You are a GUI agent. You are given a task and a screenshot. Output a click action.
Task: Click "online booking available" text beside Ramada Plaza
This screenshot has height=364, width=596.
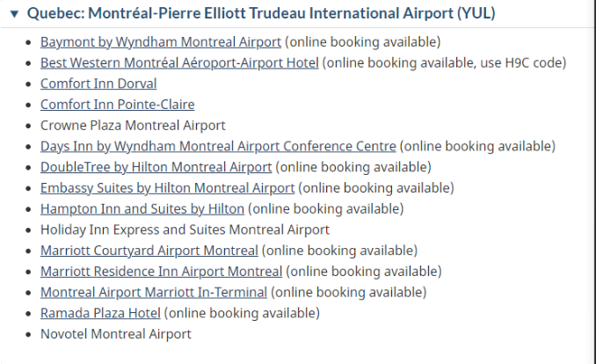242,313
